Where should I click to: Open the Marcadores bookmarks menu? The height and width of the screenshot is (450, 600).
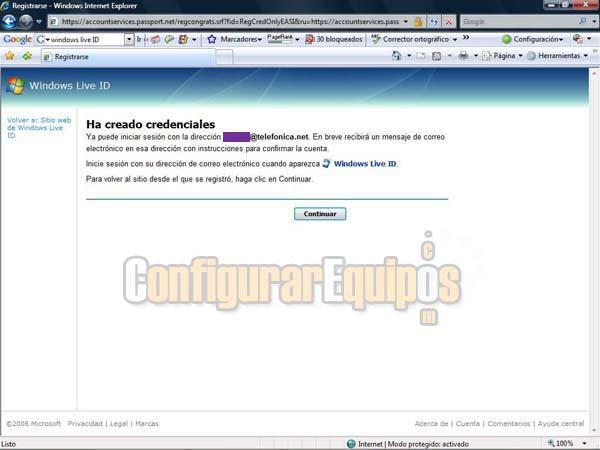tap(241, 39)
